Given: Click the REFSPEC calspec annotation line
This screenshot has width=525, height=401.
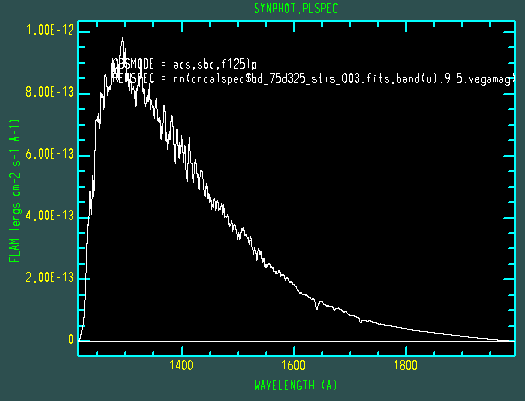Looking at the screenshot, I should [313, 79].
